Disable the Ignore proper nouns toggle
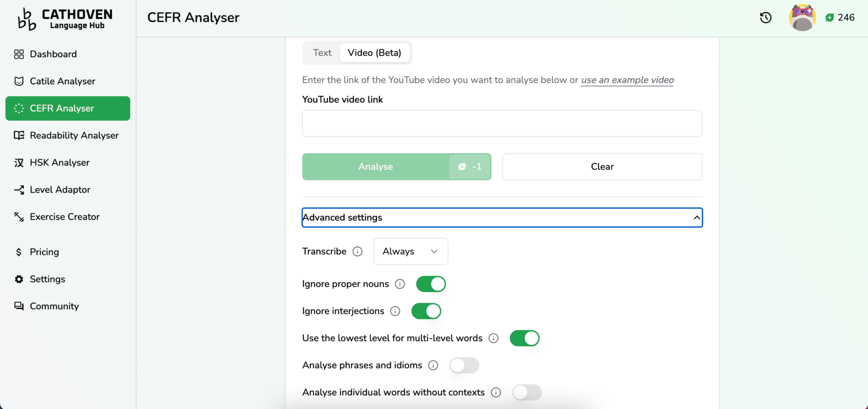868x409 pixels. pos(431,284)
